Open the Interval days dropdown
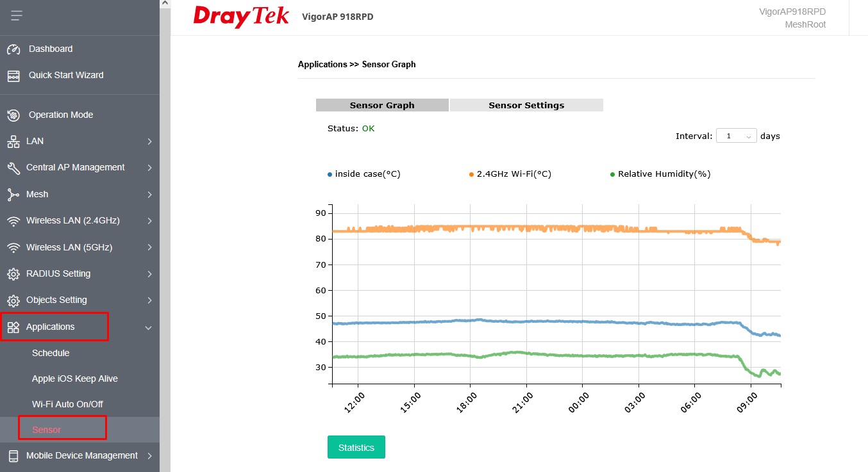The height and width of the screenshot is (472, 868). tap(736, 136)
